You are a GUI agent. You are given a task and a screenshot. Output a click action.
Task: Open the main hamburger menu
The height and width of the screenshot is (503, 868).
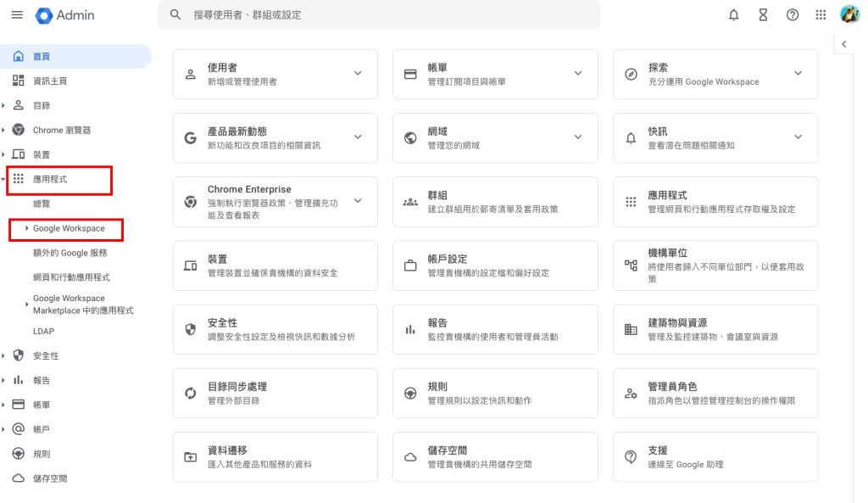[x=17, y=15]
